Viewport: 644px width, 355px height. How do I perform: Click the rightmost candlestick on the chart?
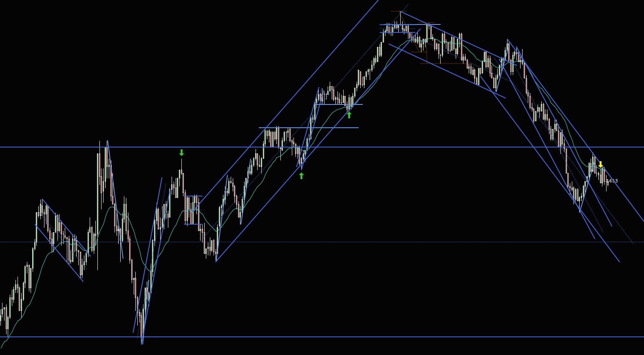tap(607, 184)
